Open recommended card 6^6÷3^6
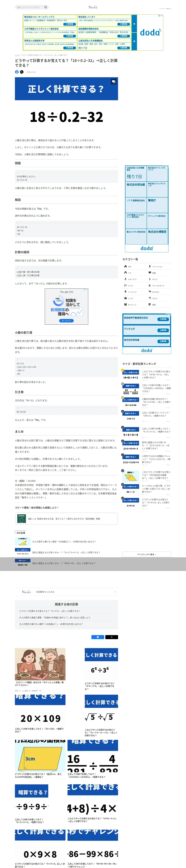 pos(101,669)
